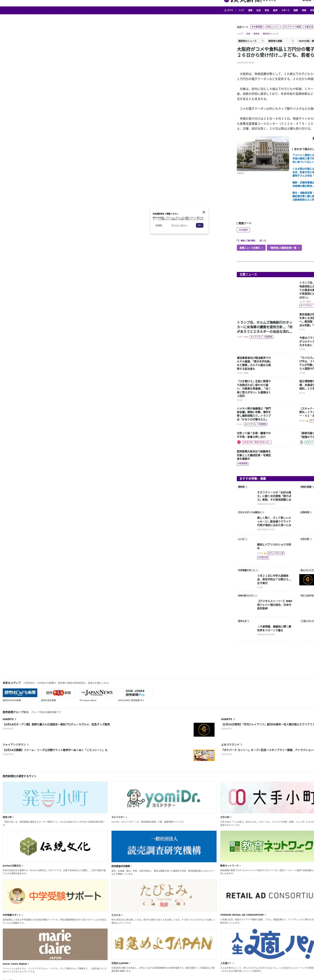
Task: Open the よみうりランド chevron link
Action: tap(232, 744)
